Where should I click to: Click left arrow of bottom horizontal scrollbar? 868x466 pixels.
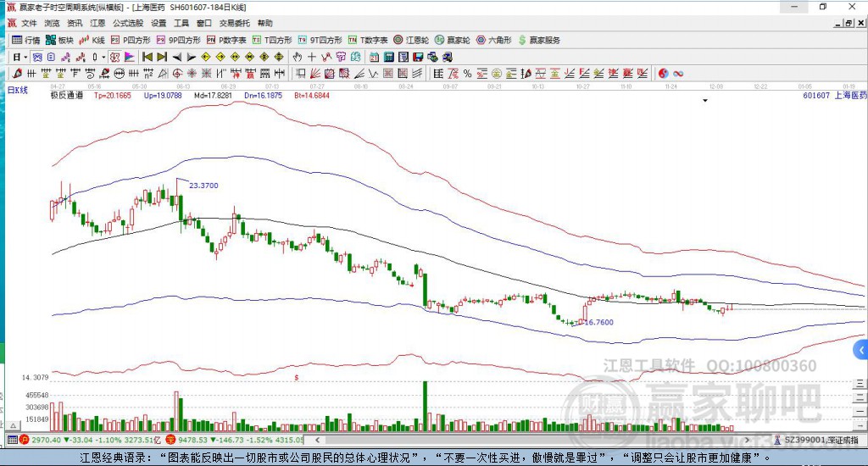(x=317, y=440)
